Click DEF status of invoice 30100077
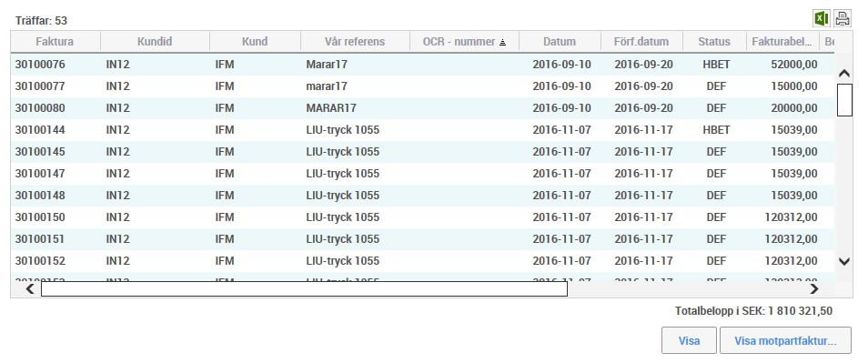Image resolution: width=868 pixels, height=363 pixels. click(716, 86)
